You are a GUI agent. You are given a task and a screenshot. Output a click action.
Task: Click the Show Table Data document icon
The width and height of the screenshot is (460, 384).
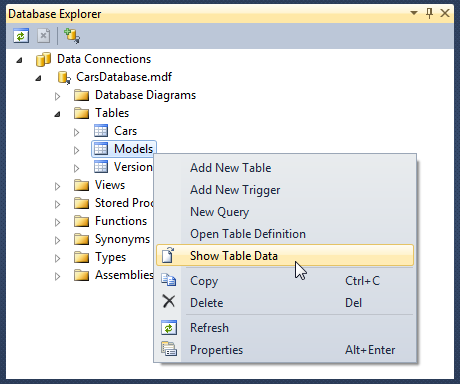click(x=168, y=255)
